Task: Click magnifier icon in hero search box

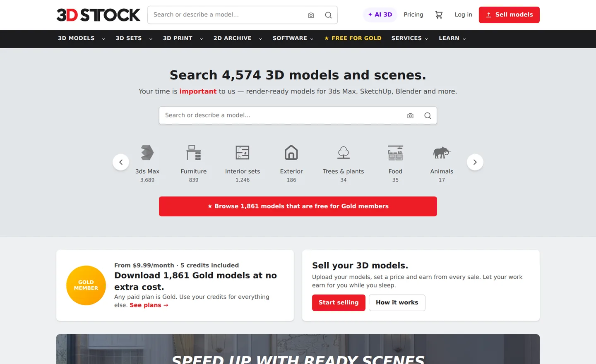Action: click(x=428, y=116)
